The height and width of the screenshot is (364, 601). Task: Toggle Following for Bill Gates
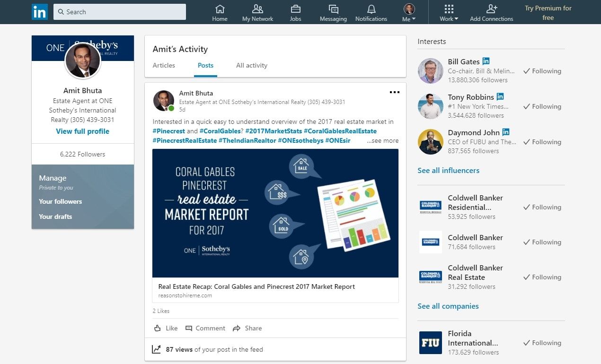click(542, 71)
